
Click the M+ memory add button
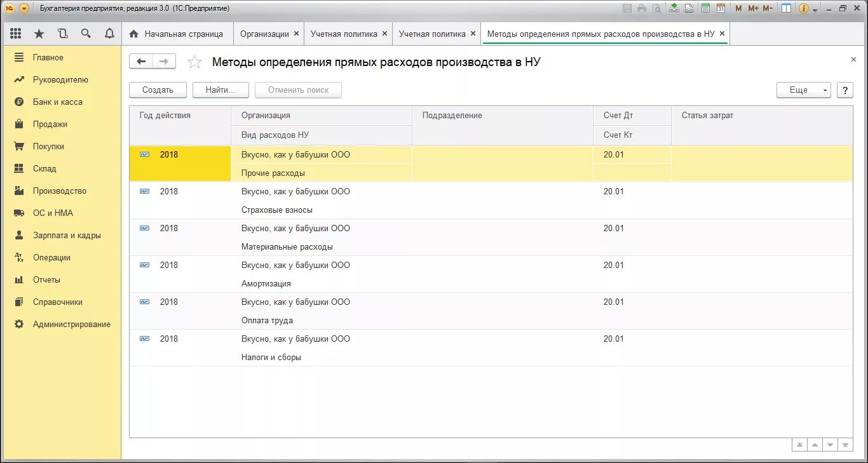coord(753,8)
